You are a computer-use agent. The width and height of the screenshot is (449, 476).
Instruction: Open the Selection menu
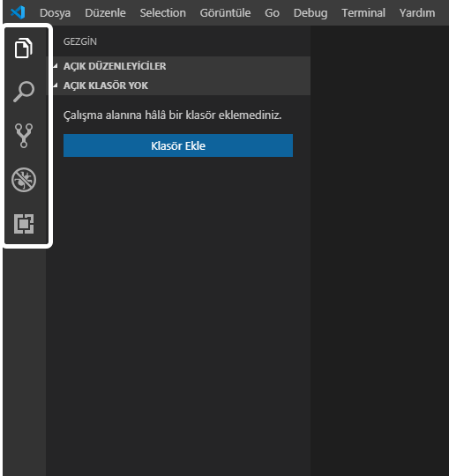163,12
